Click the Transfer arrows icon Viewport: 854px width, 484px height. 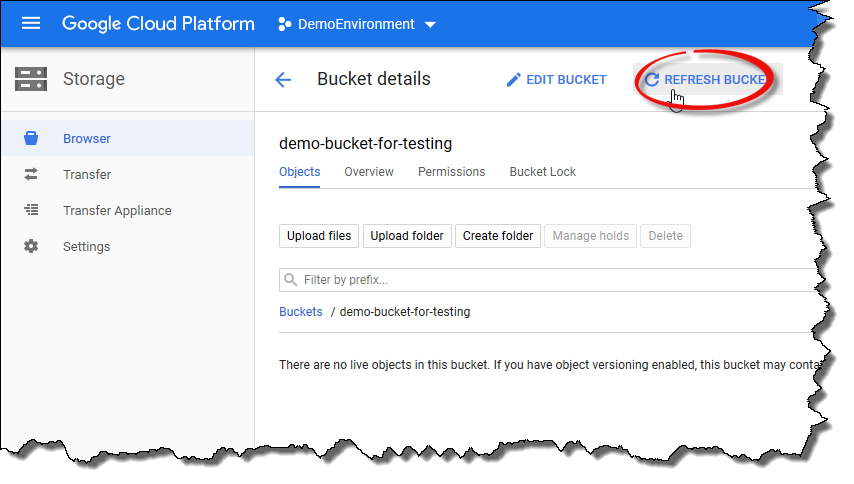31,175
